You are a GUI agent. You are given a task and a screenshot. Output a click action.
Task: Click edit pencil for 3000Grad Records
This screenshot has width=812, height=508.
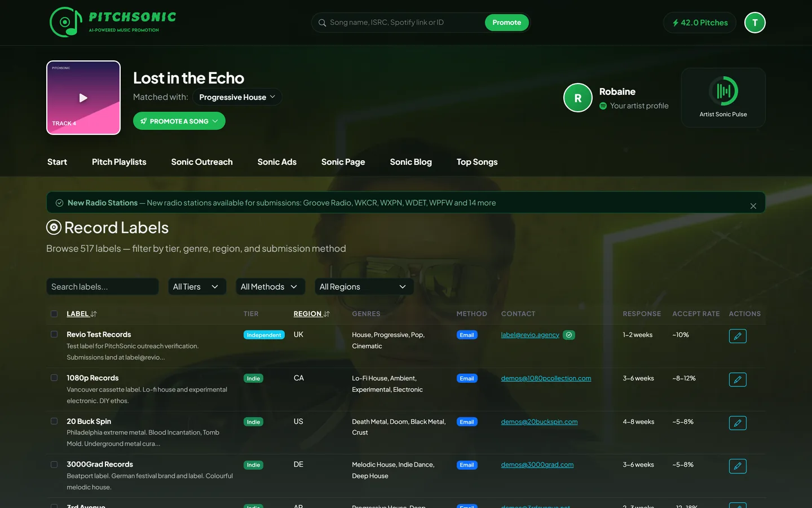coord(738,466)
